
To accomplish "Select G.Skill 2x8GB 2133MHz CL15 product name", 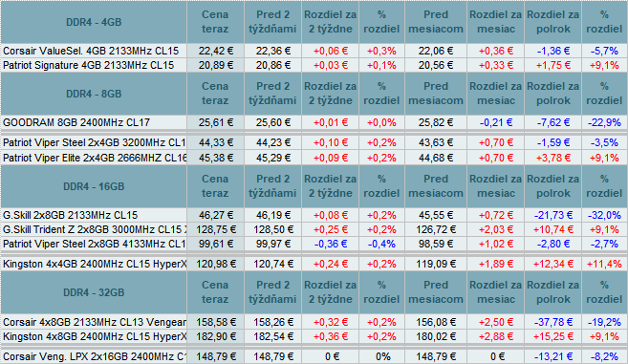I will (x=70, y=215).
